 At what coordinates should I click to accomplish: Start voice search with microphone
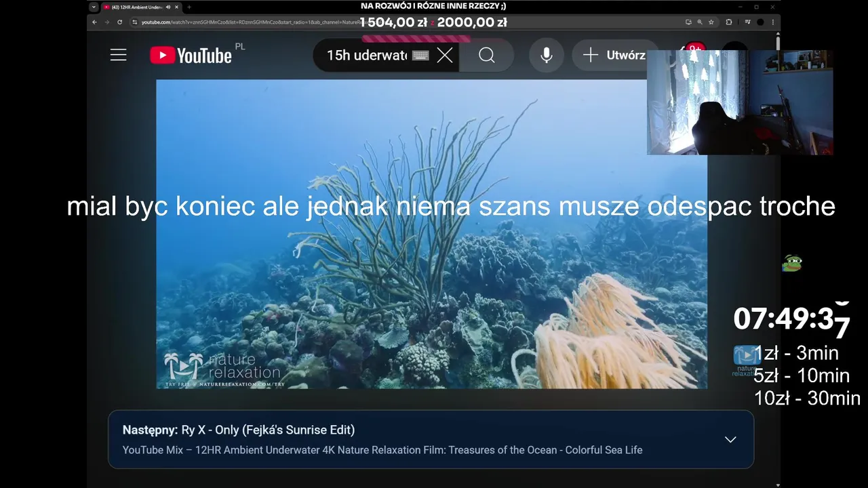pos(547,56)
